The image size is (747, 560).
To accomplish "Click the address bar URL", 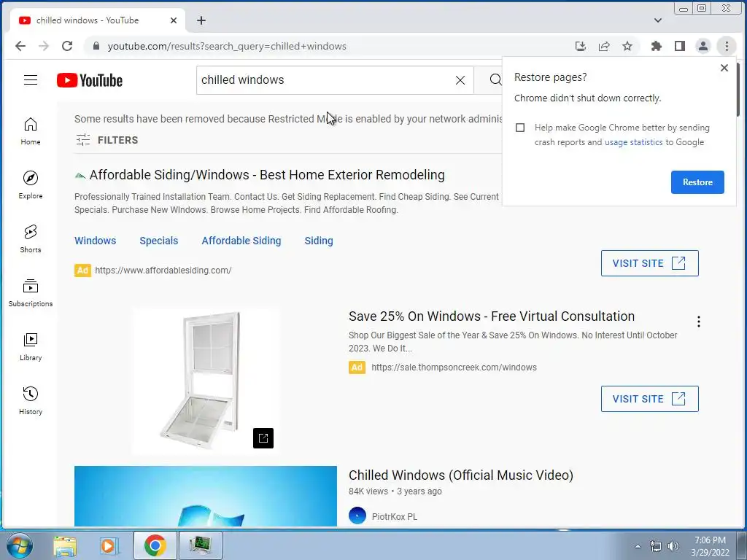I will pos(227,46).
